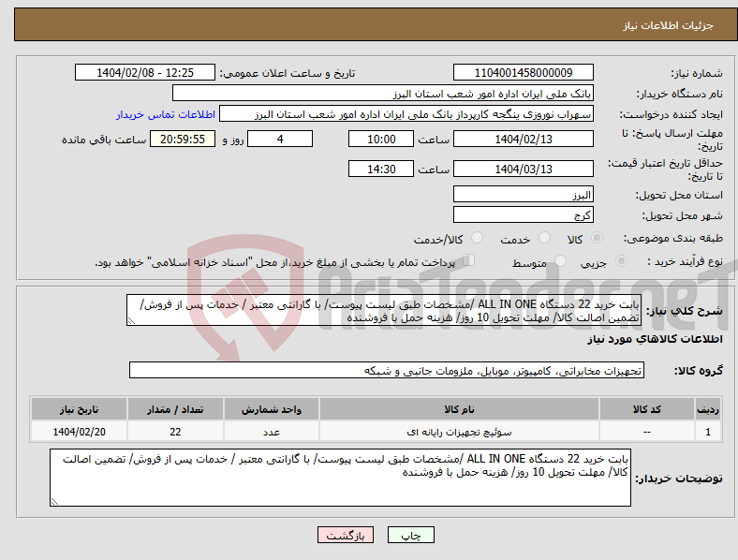This screenshot has height=560, width=738.
Task: Select the کالا/خدمت radio button
Action: [x=477, y=238]
